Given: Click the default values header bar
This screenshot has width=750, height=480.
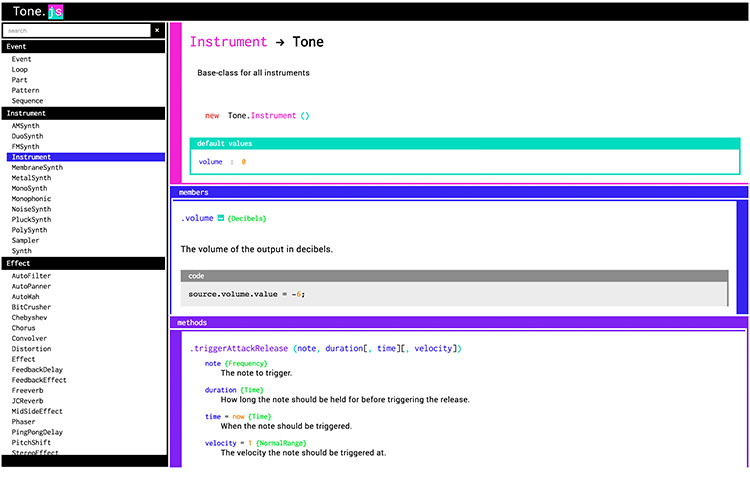Looking at the screenshot, I should coord(465,143).
